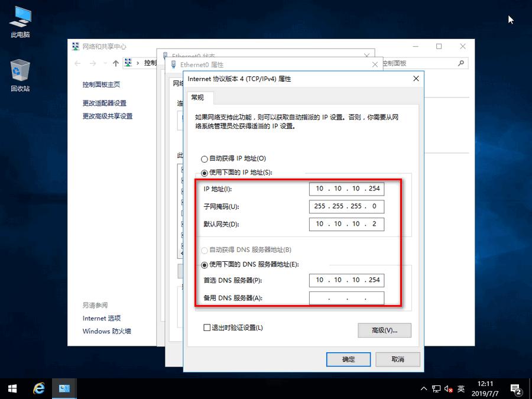
Task: Click the 备用 DNS 服务器 input field
Action: pos(346,298)
